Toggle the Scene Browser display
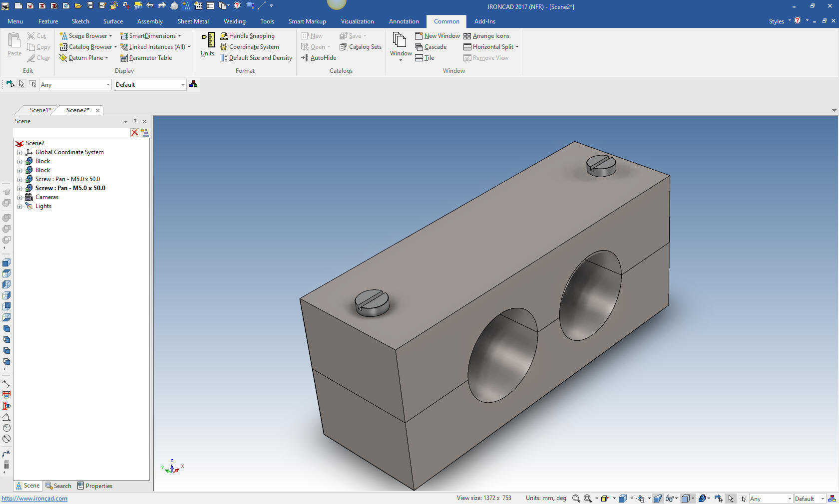 [83, 36]
